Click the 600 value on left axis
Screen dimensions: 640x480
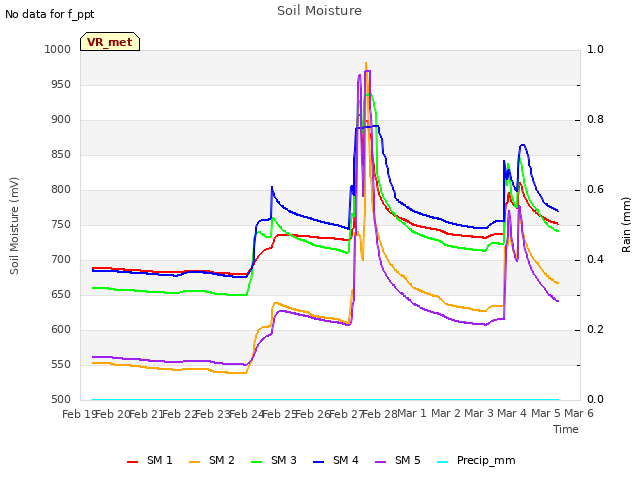coord(61,330)
